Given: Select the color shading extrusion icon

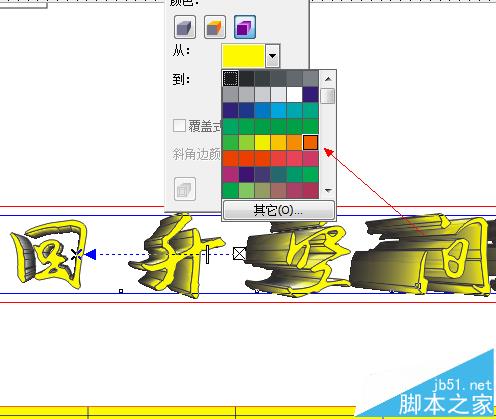Looking at the screenshot, I should click(x=245, y=27).
